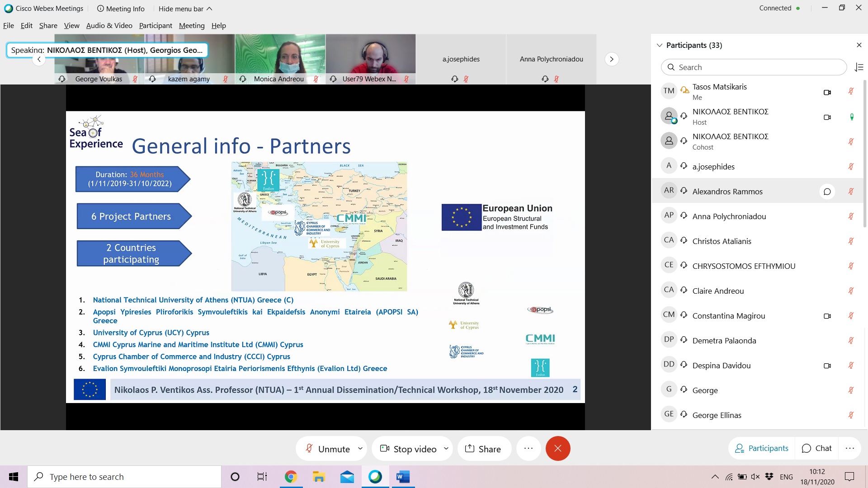
Task: Switch to Webex Meetings taskbar icon
Action: (375, 477)
